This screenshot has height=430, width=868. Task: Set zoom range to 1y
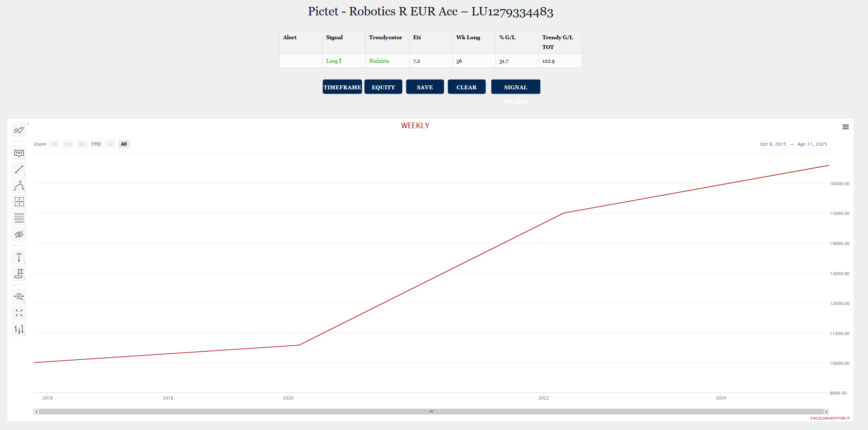point(110,144)
